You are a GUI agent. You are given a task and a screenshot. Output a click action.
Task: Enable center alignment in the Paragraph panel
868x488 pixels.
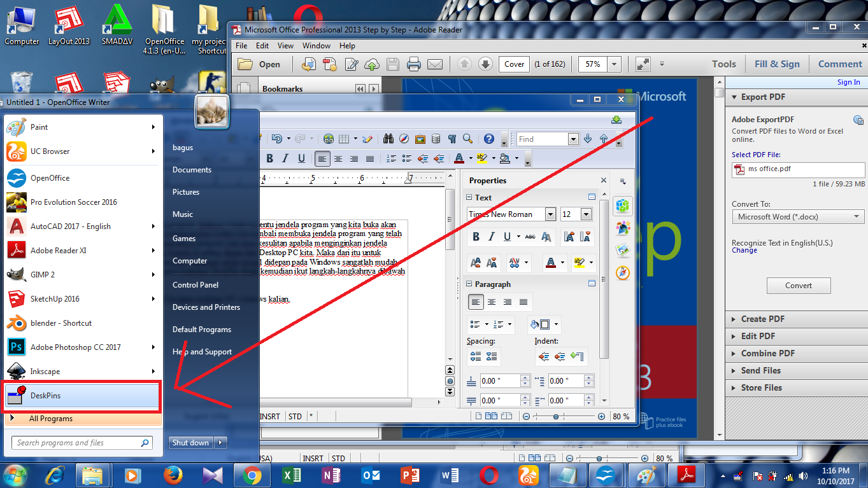point(491,302)
